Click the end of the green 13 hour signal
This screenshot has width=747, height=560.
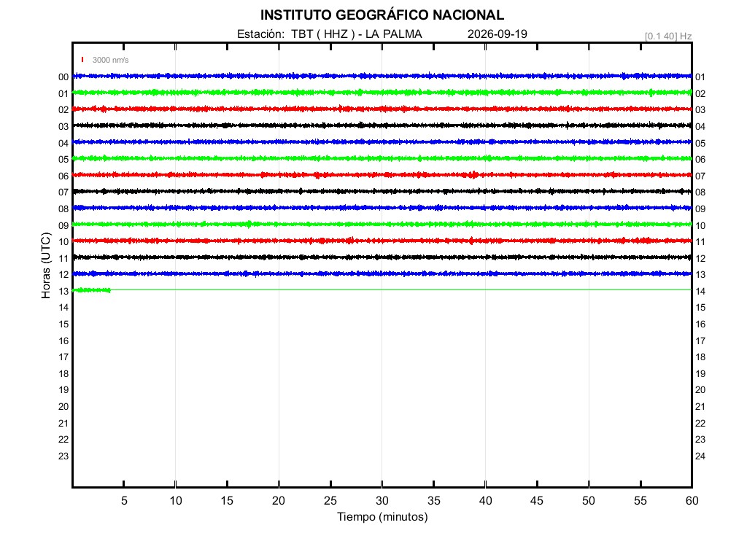click(109, 290)
